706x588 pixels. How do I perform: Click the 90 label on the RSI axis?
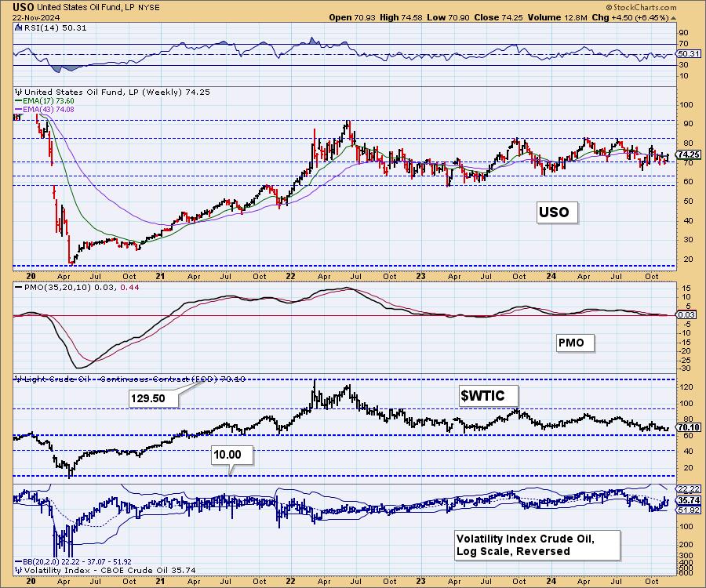[683, 33]
